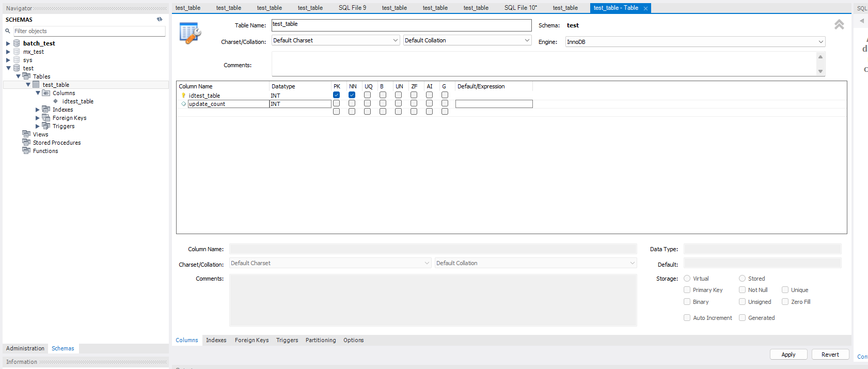Image resolution: width=868 pixels, height=369 pixels.
Task: Click the test_table table icon in navigator
Action: [36, 85]
